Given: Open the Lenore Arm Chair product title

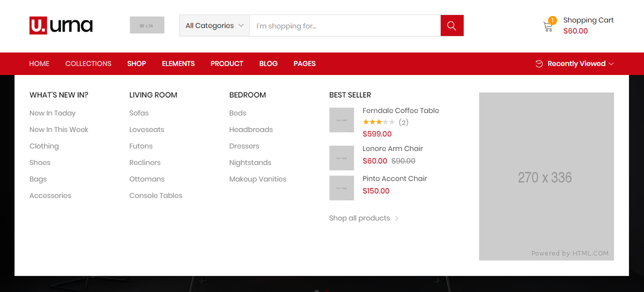Looking at the screenshot, I should click(x=393, y=148).
